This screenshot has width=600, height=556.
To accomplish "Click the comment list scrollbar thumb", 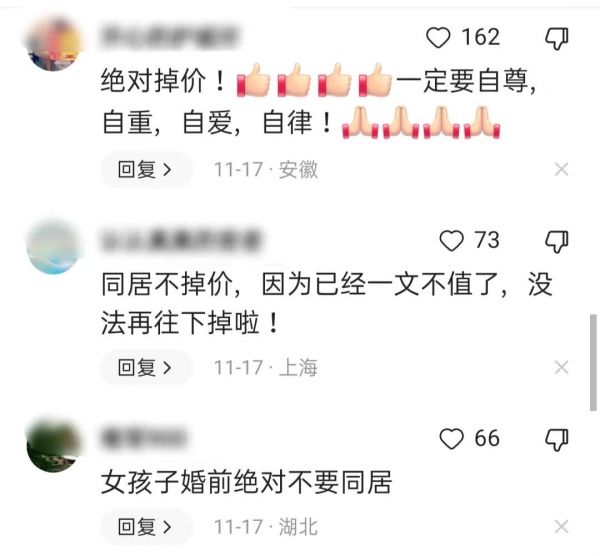I will click(x=593, y=363).
